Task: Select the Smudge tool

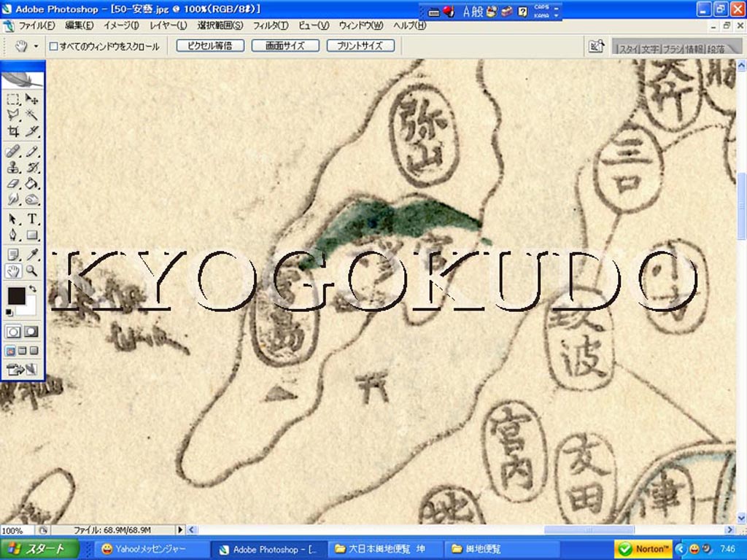Action: 13,199
